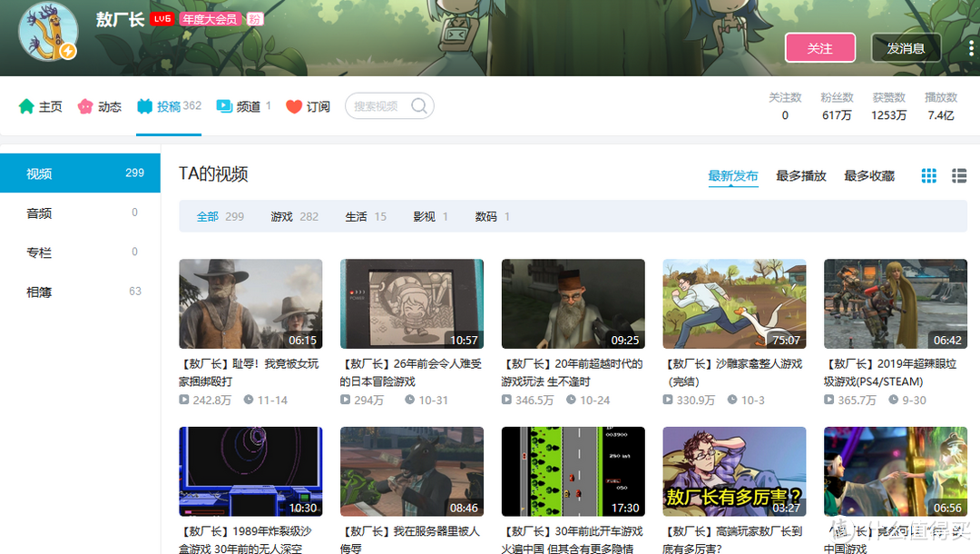This screenshot has height=554, width=980.
Task: Click the blue icon by 频道
Action: click(x=224, y=106)
